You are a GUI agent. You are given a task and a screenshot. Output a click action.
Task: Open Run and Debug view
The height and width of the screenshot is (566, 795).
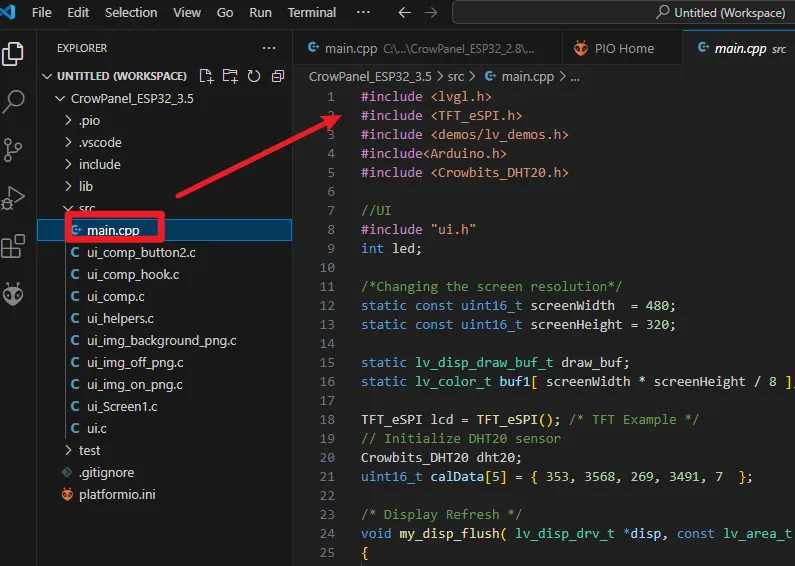point(14,198)
